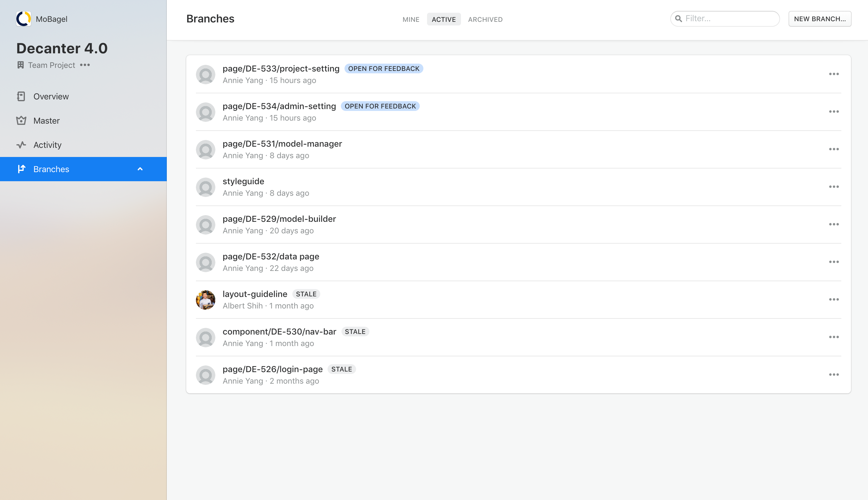Image resolution: width=868 pixels, height=500 pixels.
Task: Select the Active tab
Action: tap(443, 20)
